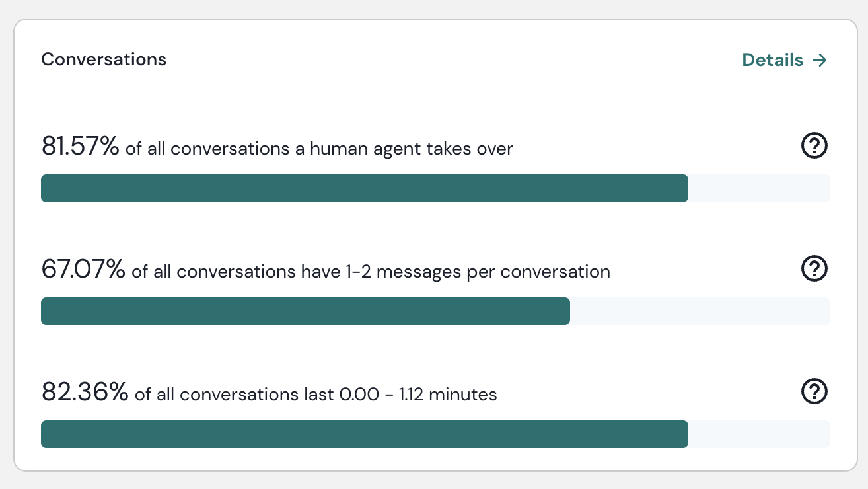This screenshot has height=489, width=868.
Task: Click filled part of 1-2 messages bar
Action: (304, 311)
